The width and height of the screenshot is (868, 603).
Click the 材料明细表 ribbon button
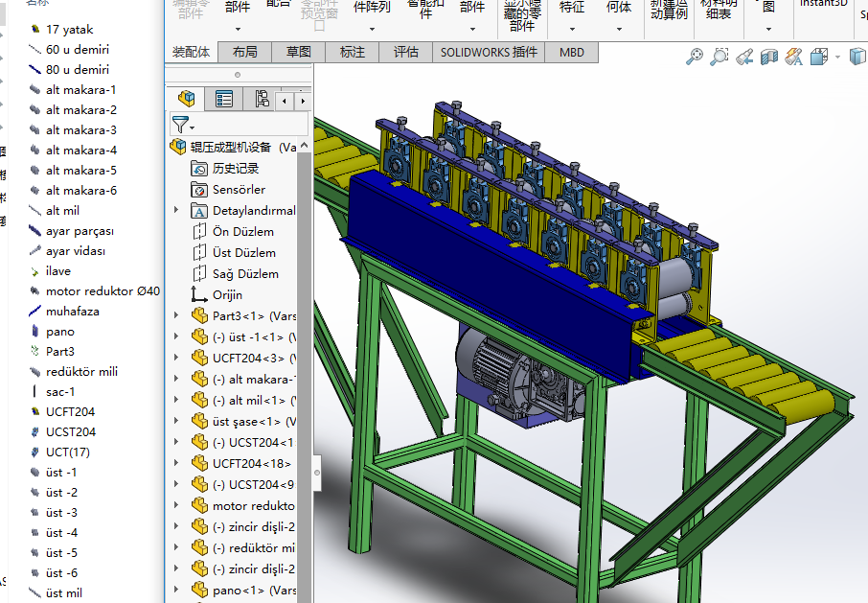[717, 10]
